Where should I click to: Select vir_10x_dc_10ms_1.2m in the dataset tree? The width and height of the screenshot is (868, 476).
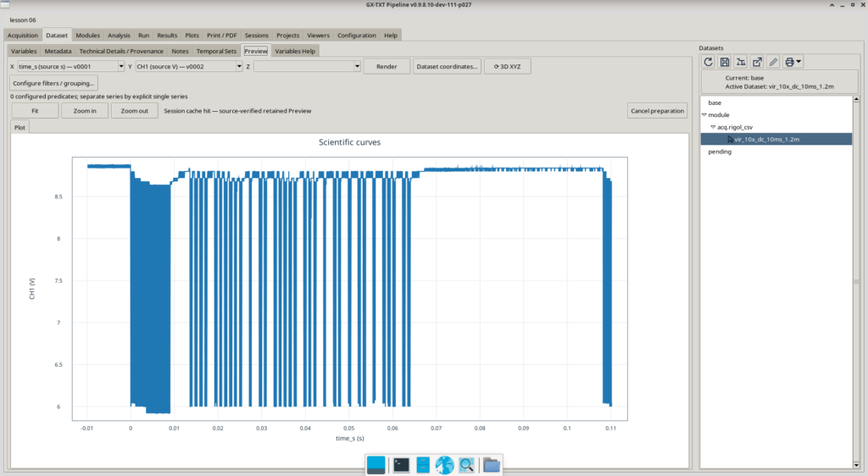(x=776, y=139)
